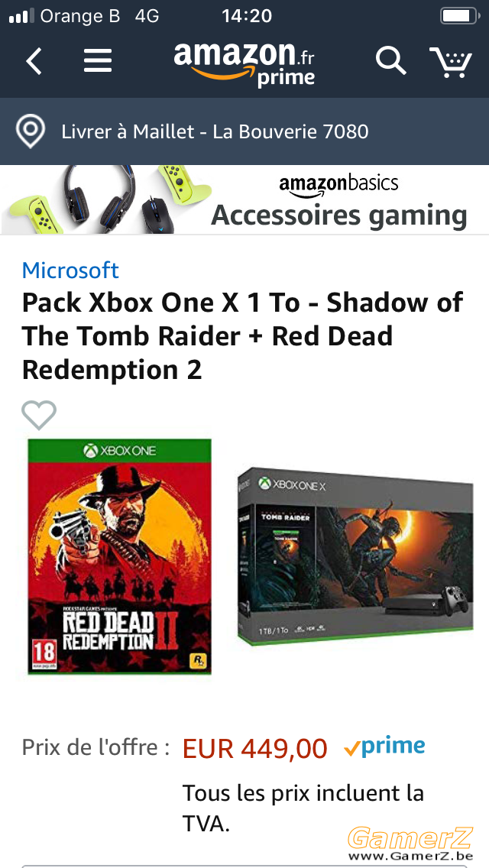The width and height of the screenshot is (489, 868).
Task: Click the GamerZ watermark logo
Action: pyautogui.click(x=410, y=844)
